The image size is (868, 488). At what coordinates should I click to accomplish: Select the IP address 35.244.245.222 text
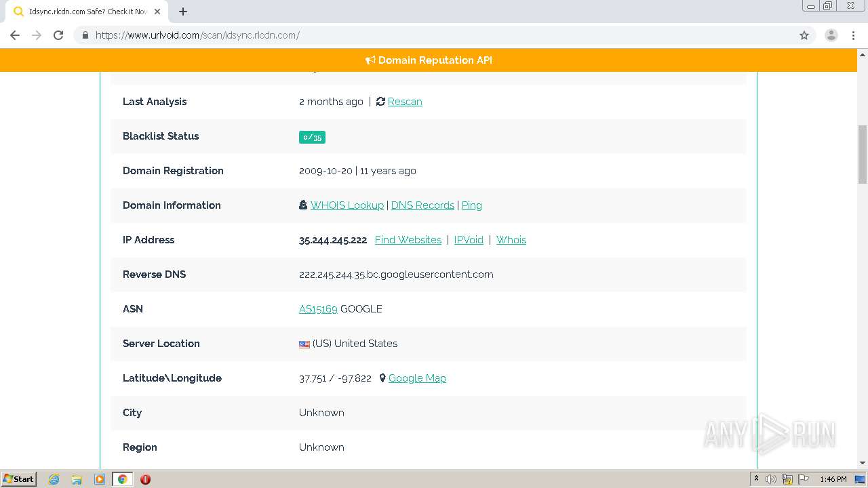(x=333, y=240)
